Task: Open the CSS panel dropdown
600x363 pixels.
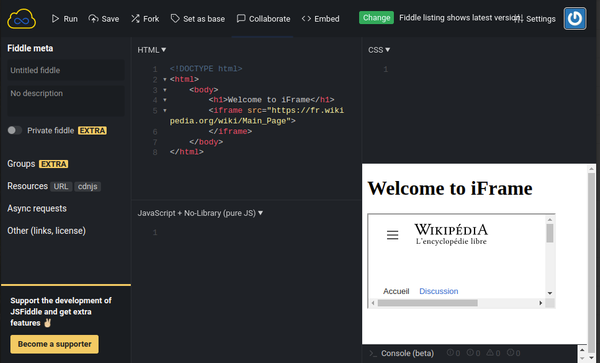Action: click(379, 50)
